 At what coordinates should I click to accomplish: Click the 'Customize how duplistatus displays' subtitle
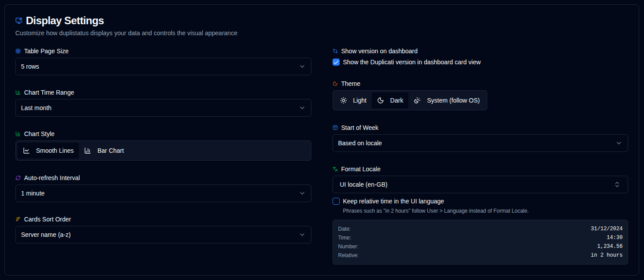pos(126,33)
